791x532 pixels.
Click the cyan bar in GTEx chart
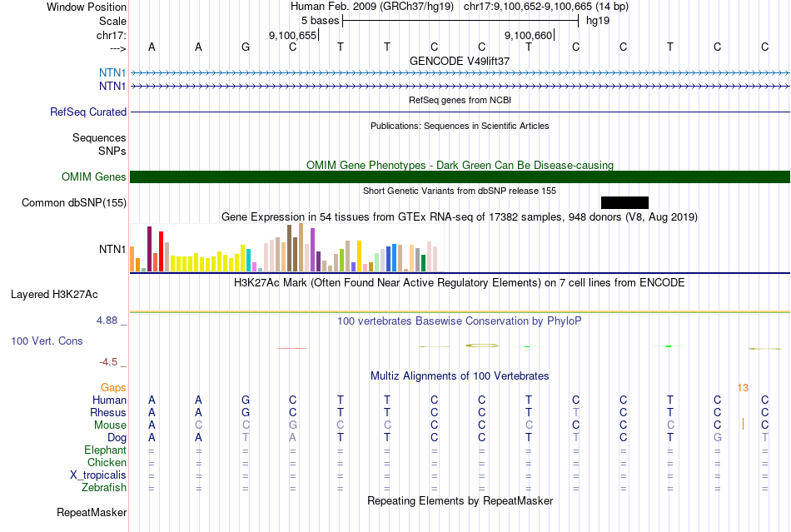(x=249, y=261)
